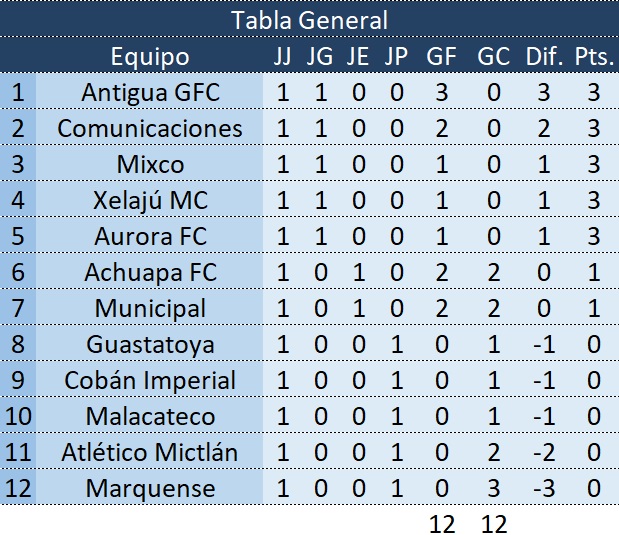This screenshot has width=619, height=535.
Task: Click the Dif. column header
Action: point(545,56)
